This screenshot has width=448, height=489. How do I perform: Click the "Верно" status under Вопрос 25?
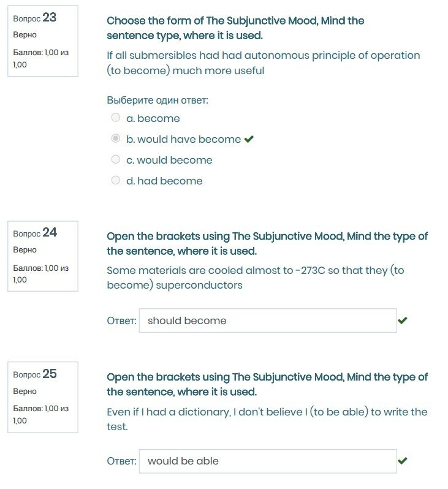pyautogui.click(x=25, y=391)
